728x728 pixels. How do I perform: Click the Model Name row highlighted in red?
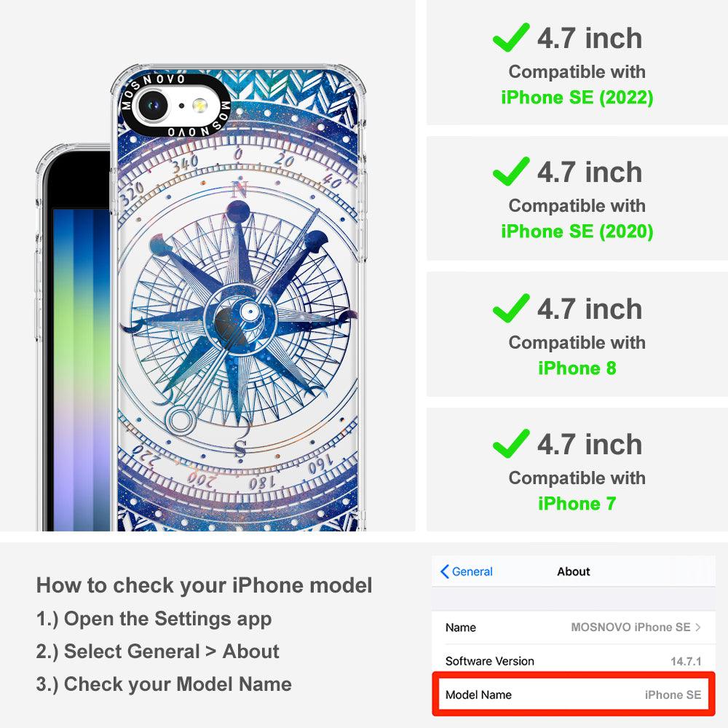[574, 695]
